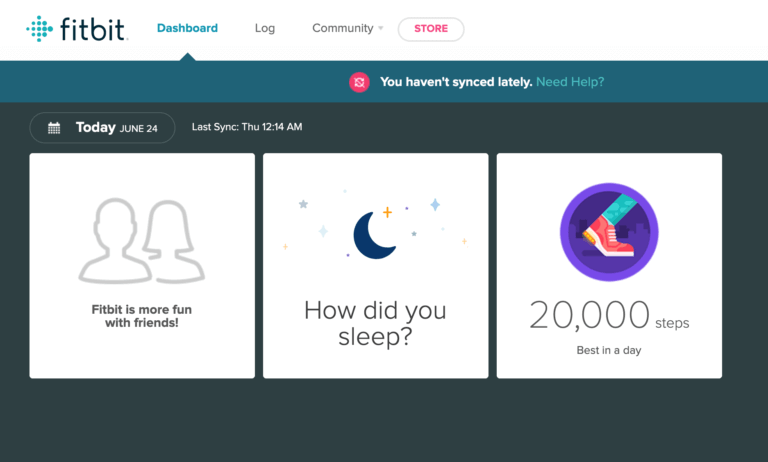Click the Fitbit logo icon
The image size is (768, 462).
click(39, 28)
